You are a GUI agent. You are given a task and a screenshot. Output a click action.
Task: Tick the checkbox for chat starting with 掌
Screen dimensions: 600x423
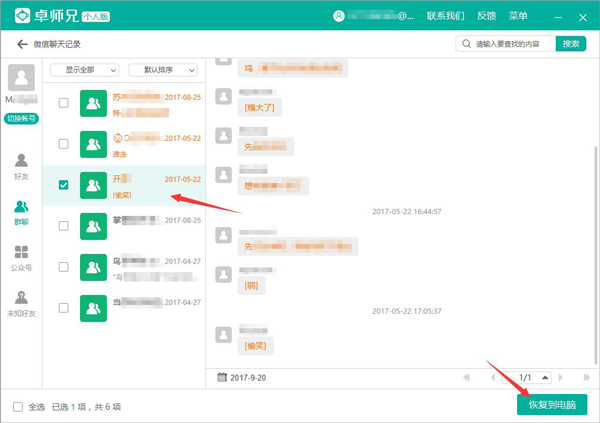[64, 226]
